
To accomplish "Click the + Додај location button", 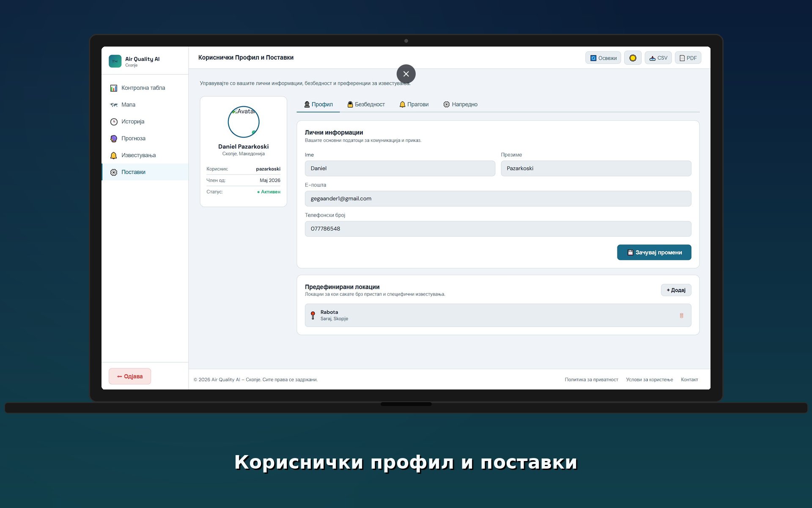I will pyautogui.click(x=676, y=290).
